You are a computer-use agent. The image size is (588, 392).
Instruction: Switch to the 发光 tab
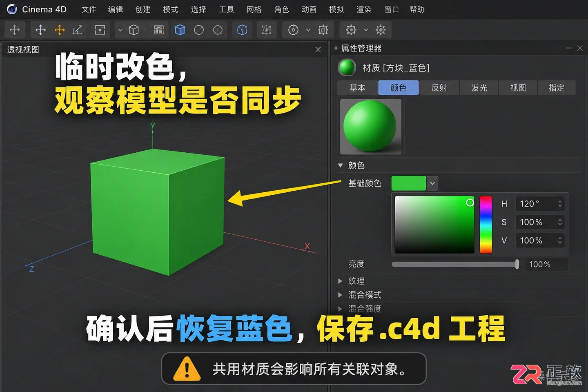click(479, 88)
